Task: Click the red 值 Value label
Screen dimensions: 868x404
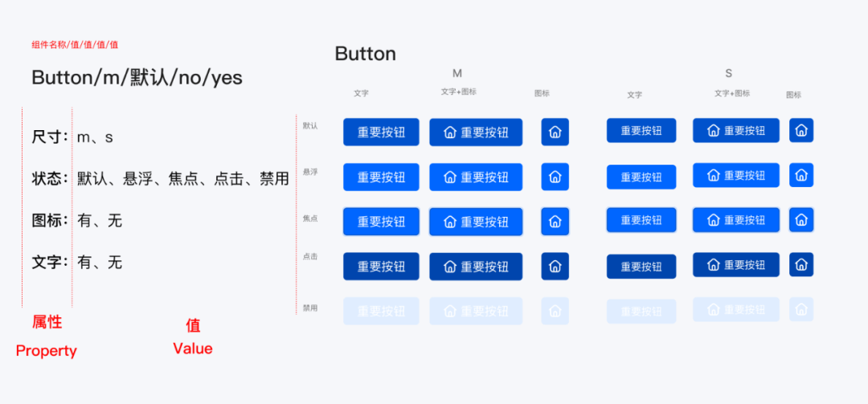Action: 193,337
